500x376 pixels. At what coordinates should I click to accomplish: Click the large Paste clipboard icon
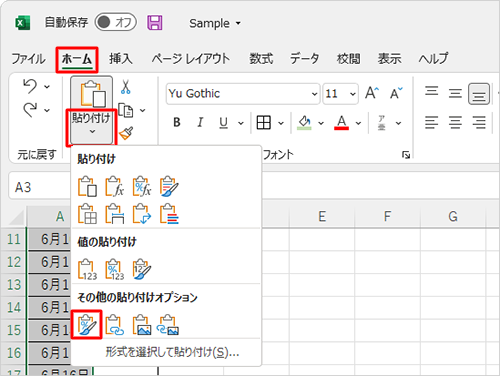92,94
